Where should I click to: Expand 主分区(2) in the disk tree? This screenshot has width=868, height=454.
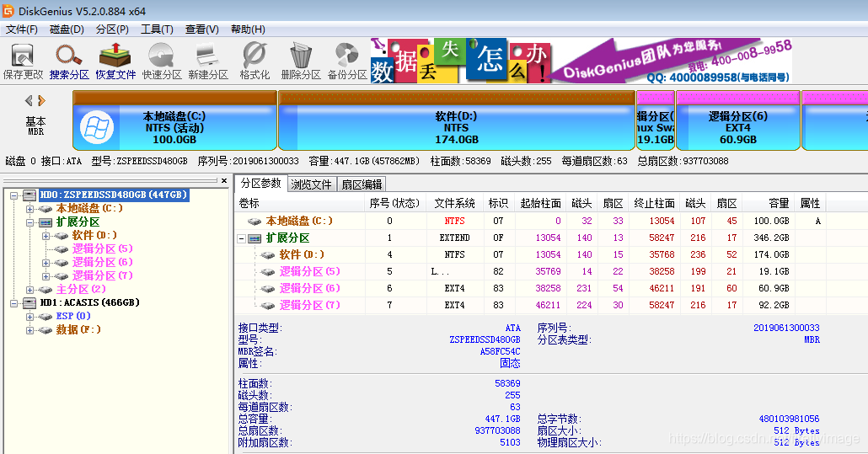[29, 291]
